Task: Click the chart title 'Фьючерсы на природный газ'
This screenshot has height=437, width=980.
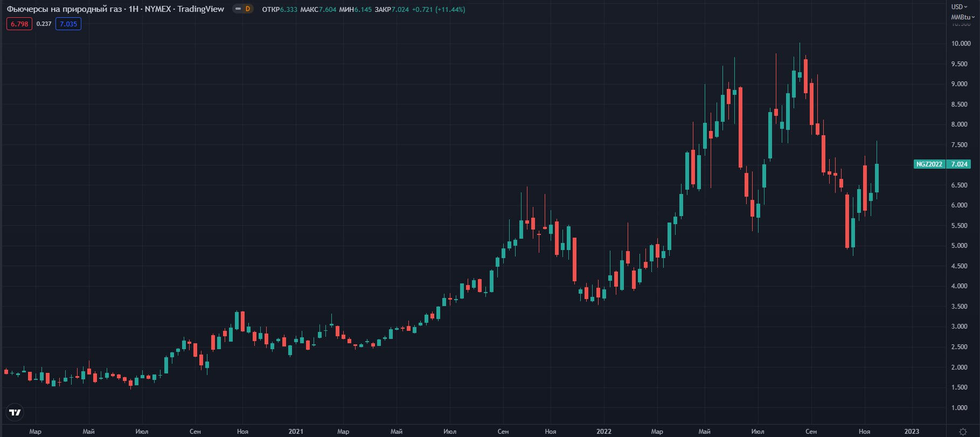Action: [64, 9]
